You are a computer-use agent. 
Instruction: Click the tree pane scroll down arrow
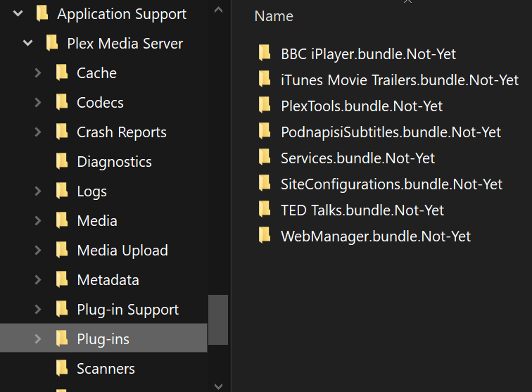tap(218, 386)
